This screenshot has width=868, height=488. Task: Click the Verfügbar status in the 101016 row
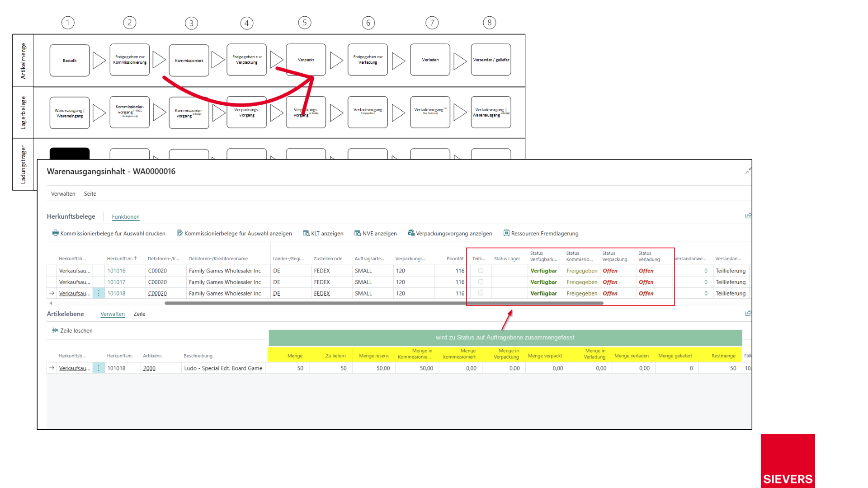click(543, 271)
